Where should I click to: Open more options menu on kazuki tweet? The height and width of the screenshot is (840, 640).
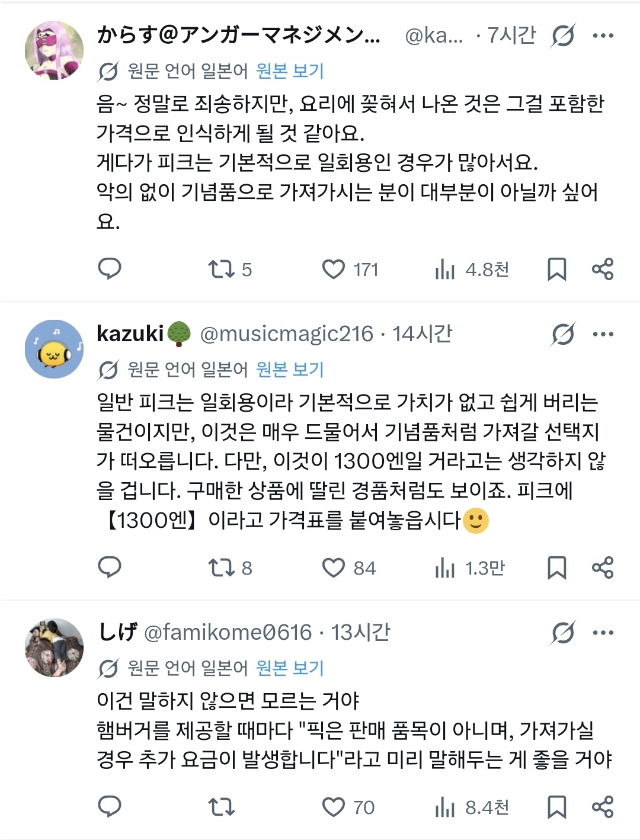coord(603,335)
